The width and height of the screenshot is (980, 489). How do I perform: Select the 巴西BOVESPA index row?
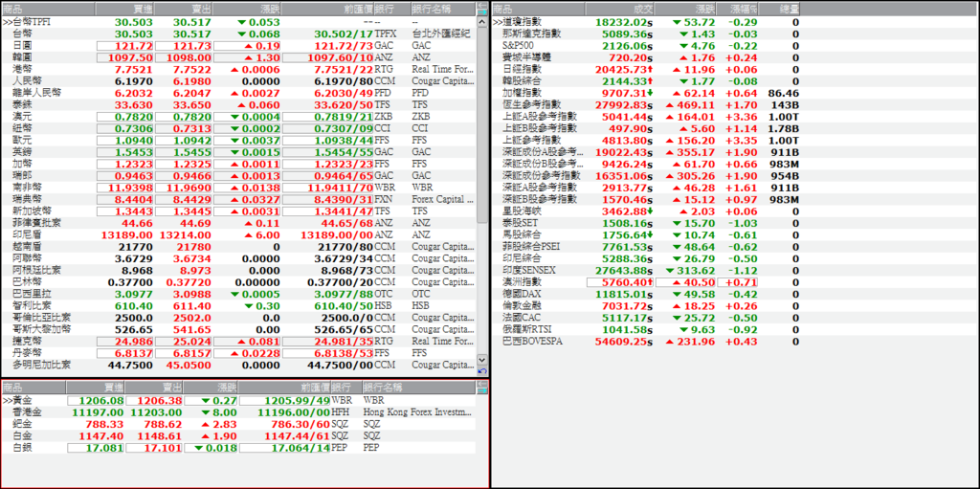tap(646, 341)
